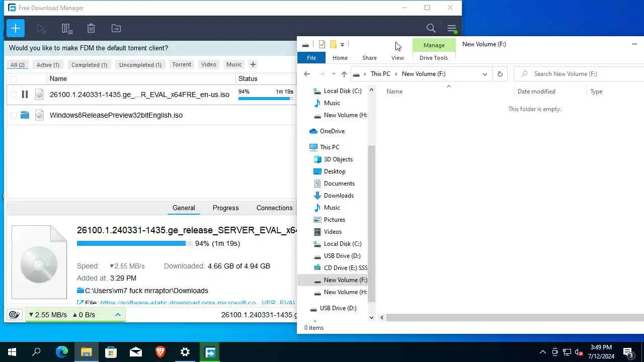Open the General details tab
This screenshot has height=362, width=644.
184,208
